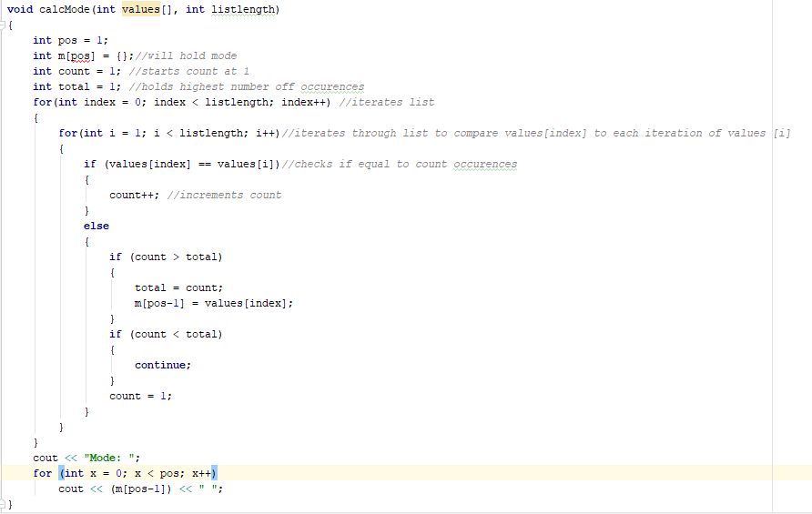
Task: Click misspelled 'occurences' in the total comment
Action: [x=332, y=87]
